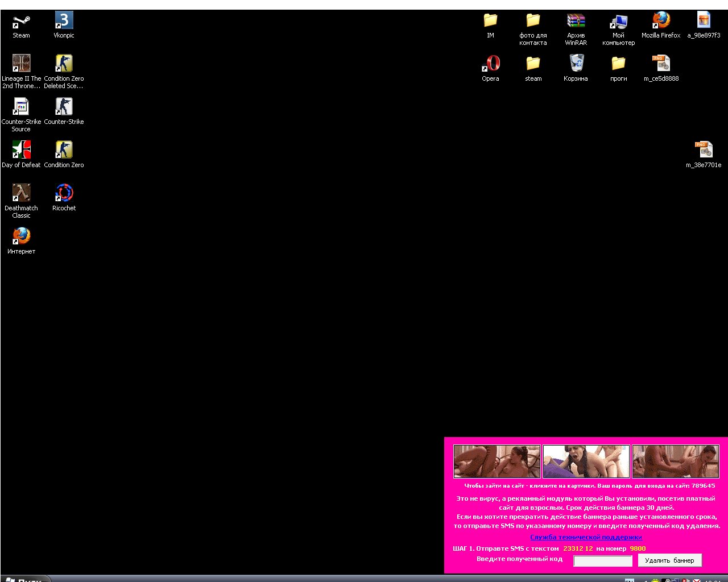The image size is (728, 582).
Task: Select the Day of Defeat shortcut
Action: pyautogui.click(x=21, y=155)
